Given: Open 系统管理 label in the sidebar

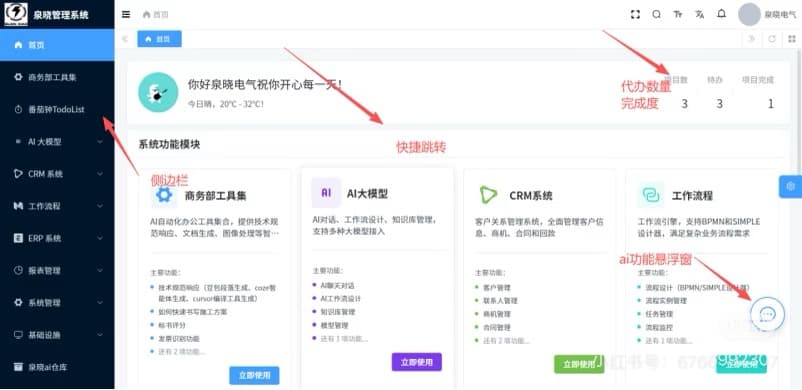Looking at the screenshot, I should (x=44, y=302).
